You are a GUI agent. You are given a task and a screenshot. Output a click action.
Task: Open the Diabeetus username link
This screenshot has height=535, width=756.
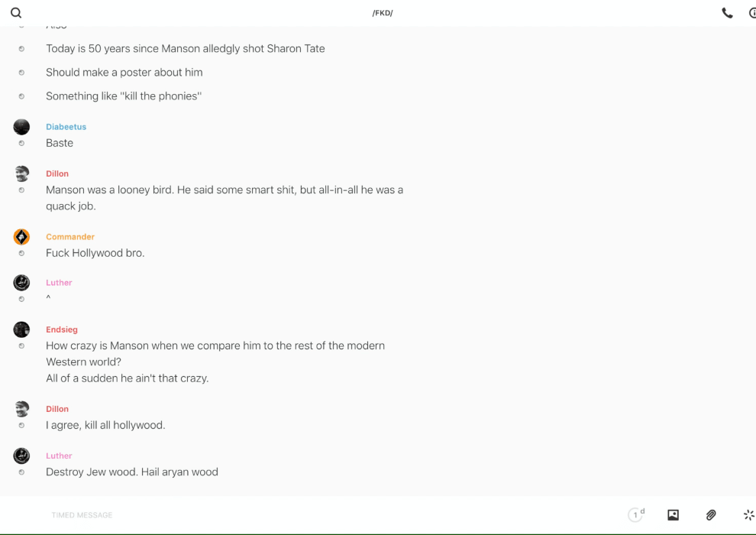point(66,127)
